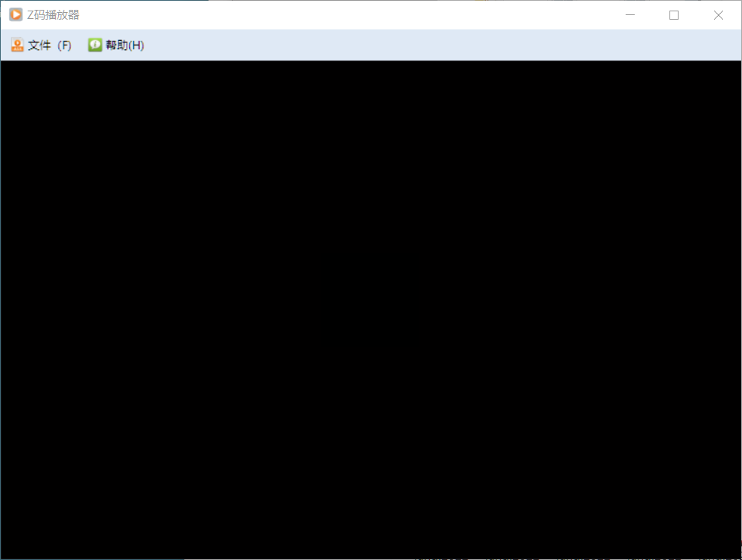Open the 文件 (F) menu
The width and height of the screenshot is (742, 560).
42,45
